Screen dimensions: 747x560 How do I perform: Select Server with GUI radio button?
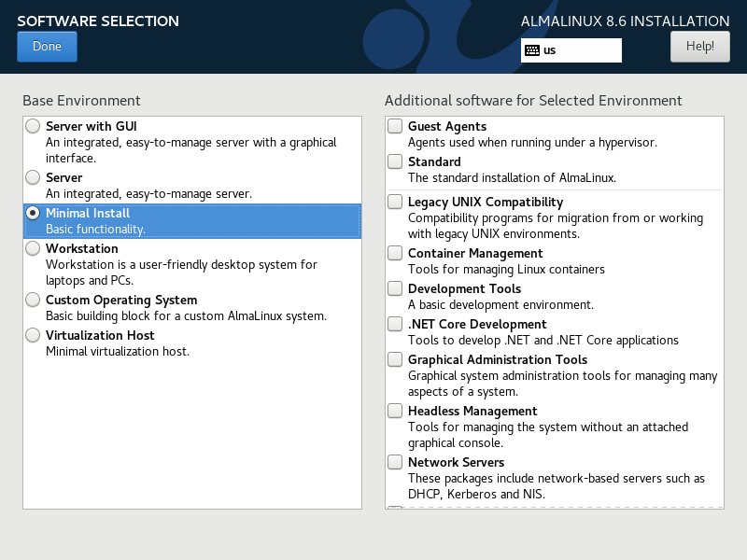tap(33, 126)
